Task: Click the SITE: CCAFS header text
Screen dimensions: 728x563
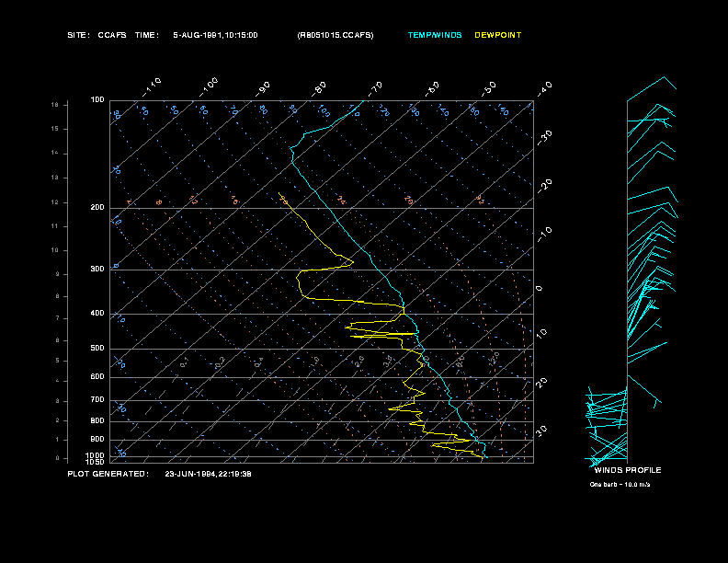Action: [x=97, y=35]
